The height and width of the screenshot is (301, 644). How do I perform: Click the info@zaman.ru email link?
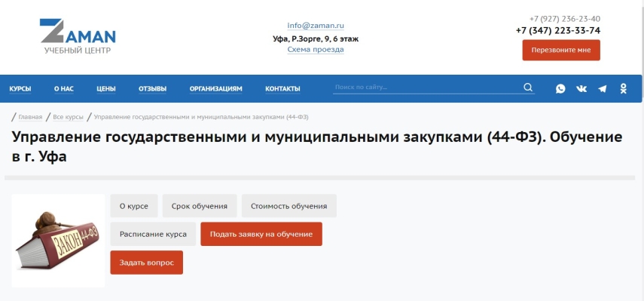(316, 26)
